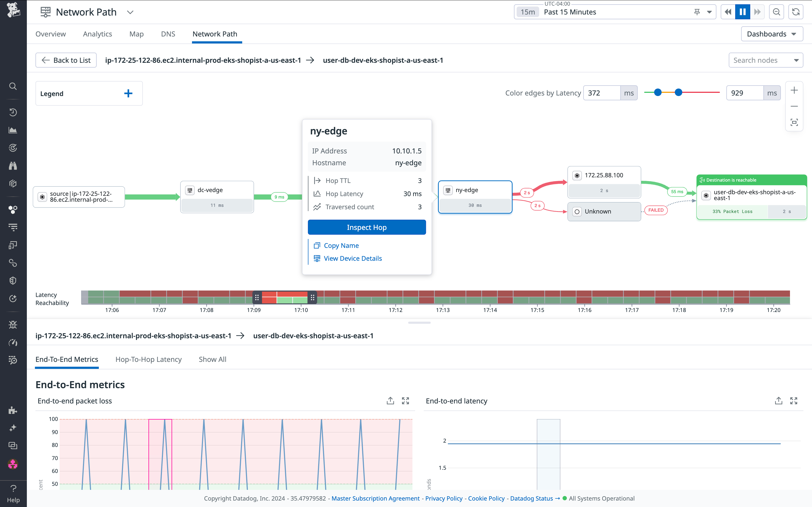Click the refresh icon in top bar
The image size is (812, 507).
(796, 12)
